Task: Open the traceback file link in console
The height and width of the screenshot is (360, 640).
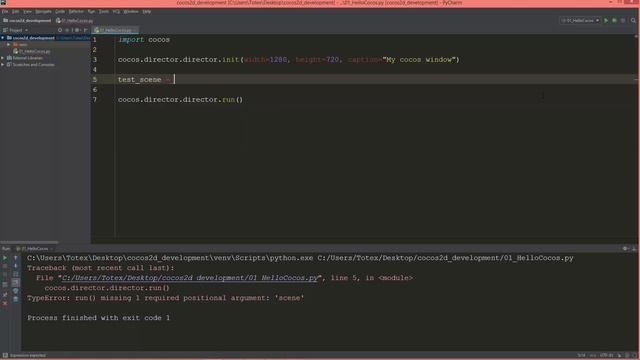Action: tap(190, 278)
